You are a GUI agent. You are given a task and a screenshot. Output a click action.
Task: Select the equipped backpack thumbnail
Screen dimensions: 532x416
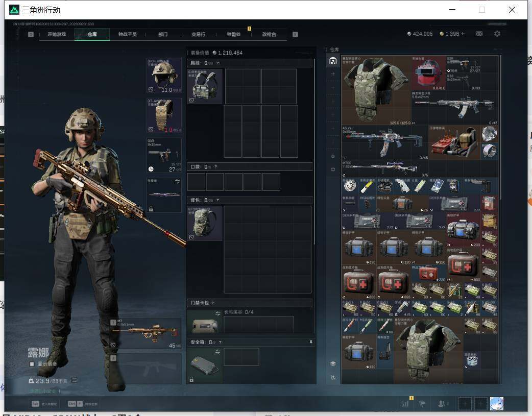pos(205,223)
